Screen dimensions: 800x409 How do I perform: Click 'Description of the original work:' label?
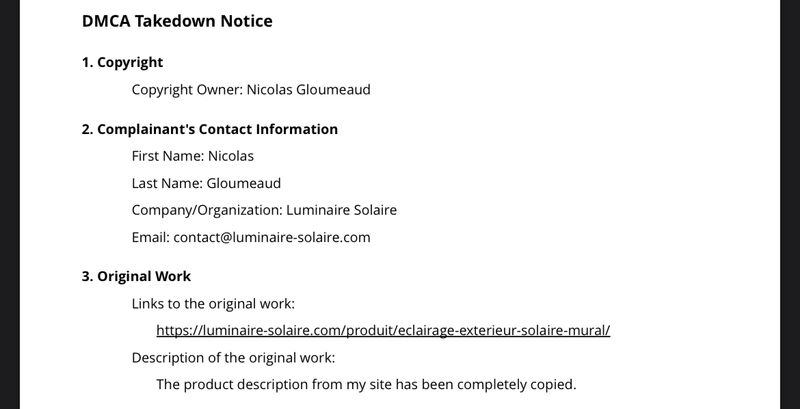pyautogui.click(x=233, y=358)
